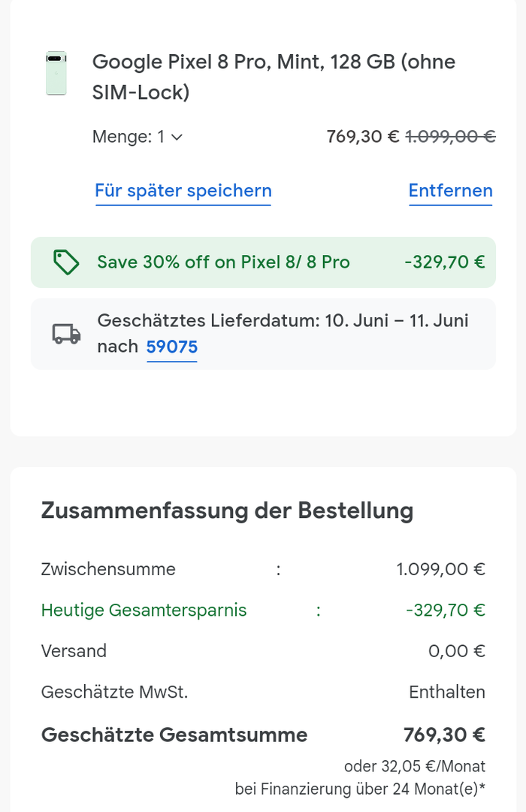Click the discounted price 769,30 € on item
This screenshot has height=812, width=526.
363,137
